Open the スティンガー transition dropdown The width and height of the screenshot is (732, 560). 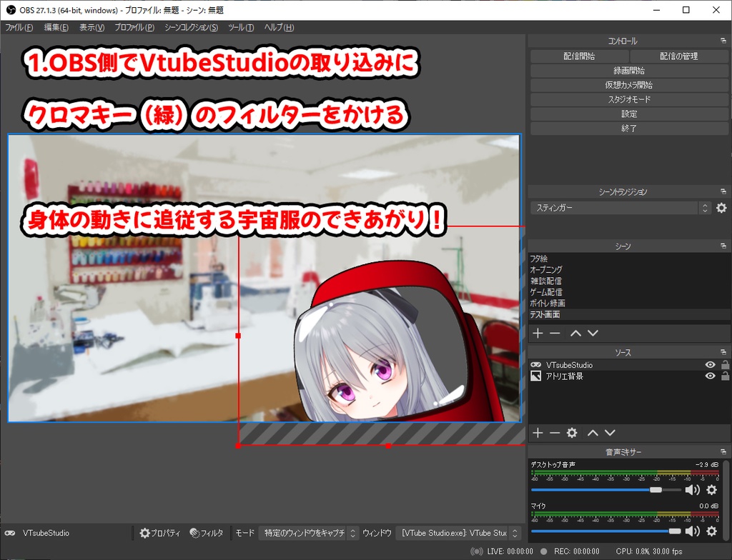620,208
